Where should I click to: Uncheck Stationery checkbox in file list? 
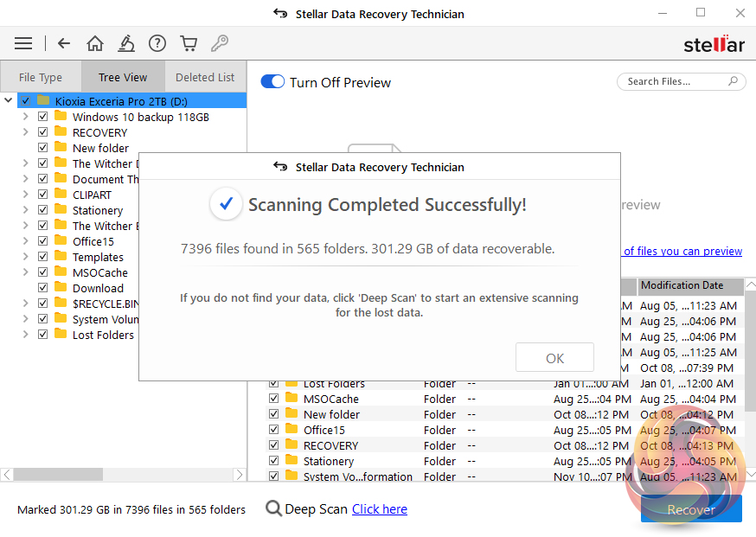tap(274, 460)
